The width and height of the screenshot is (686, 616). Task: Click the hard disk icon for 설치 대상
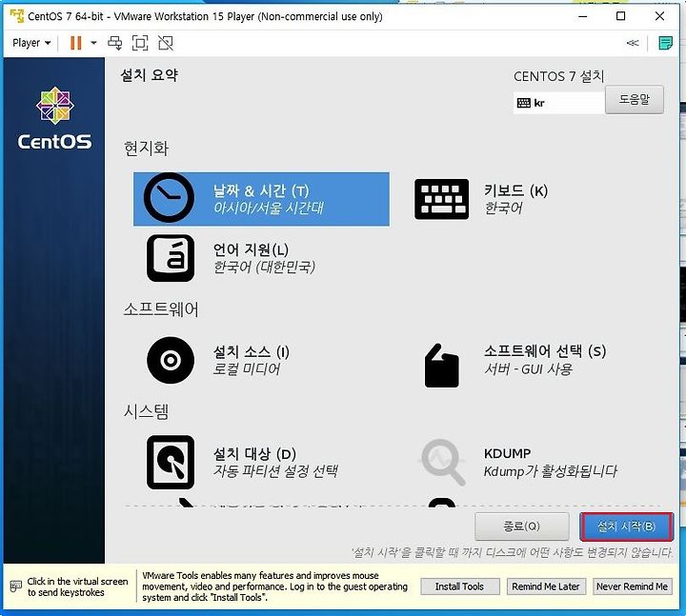[x=171, y=462]
